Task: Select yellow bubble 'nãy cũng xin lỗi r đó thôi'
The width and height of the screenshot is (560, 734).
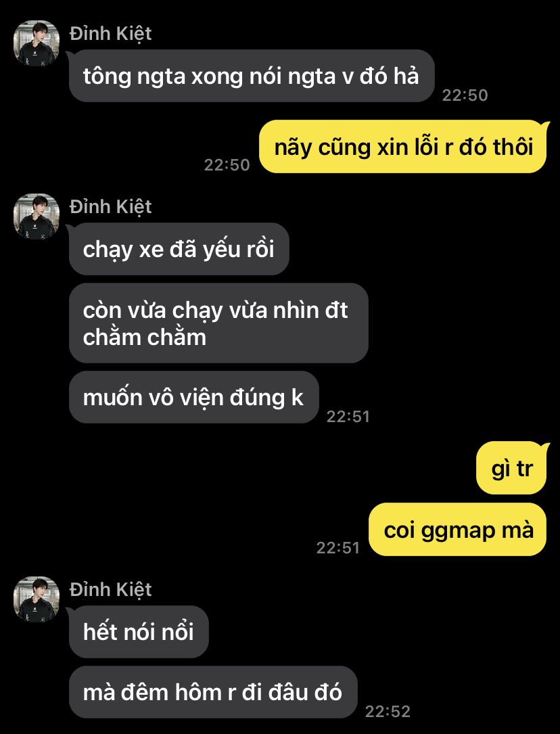Action: point(403,147)
